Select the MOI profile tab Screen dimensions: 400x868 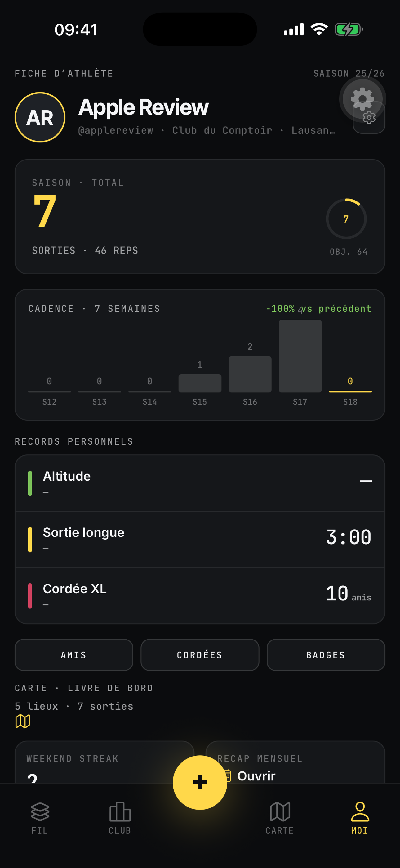[360, 818]
